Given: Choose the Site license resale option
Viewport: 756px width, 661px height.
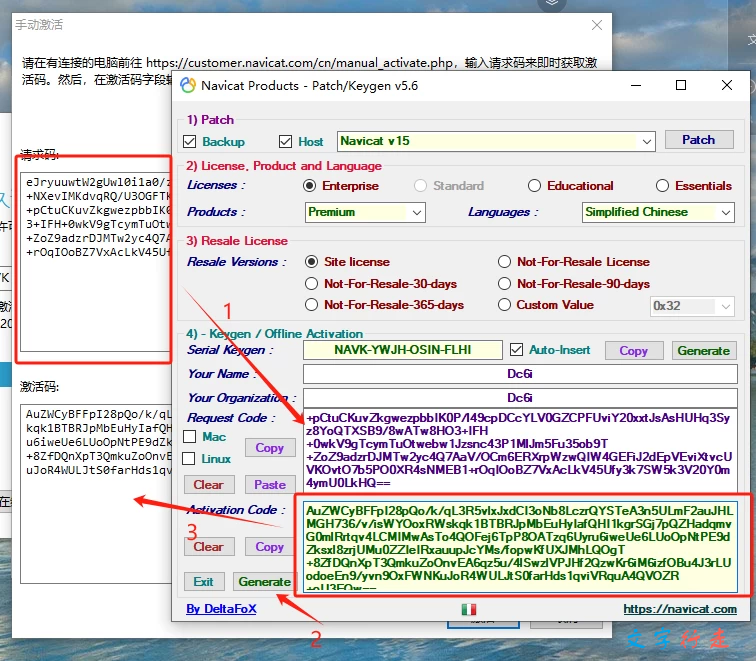Looking at the screenshot, I should 311,262.
